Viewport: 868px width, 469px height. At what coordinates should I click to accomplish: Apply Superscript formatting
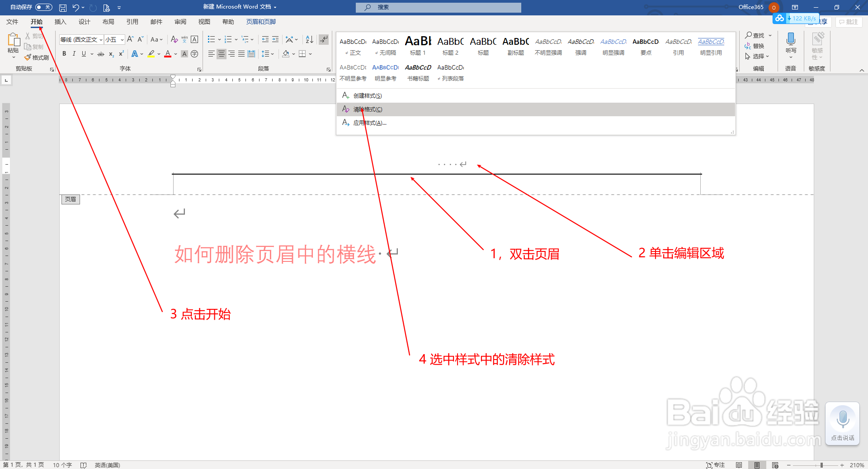(121, 54)
